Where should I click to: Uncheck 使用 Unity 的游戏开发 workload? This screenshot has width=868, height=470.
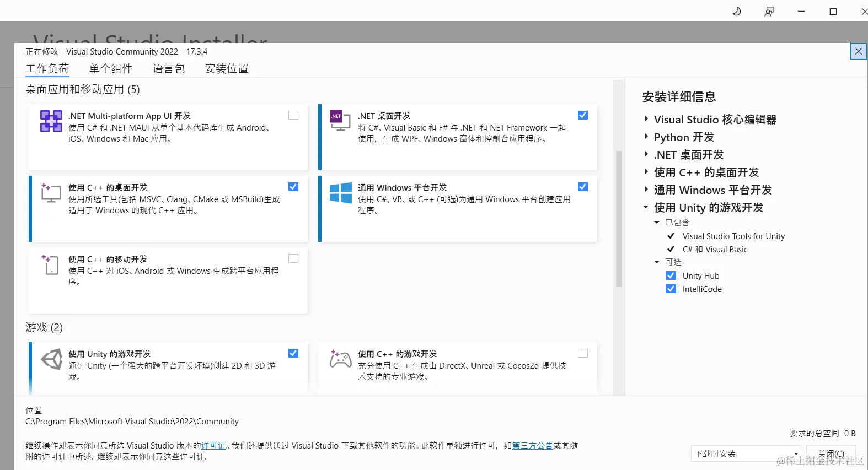click(293, 353)
